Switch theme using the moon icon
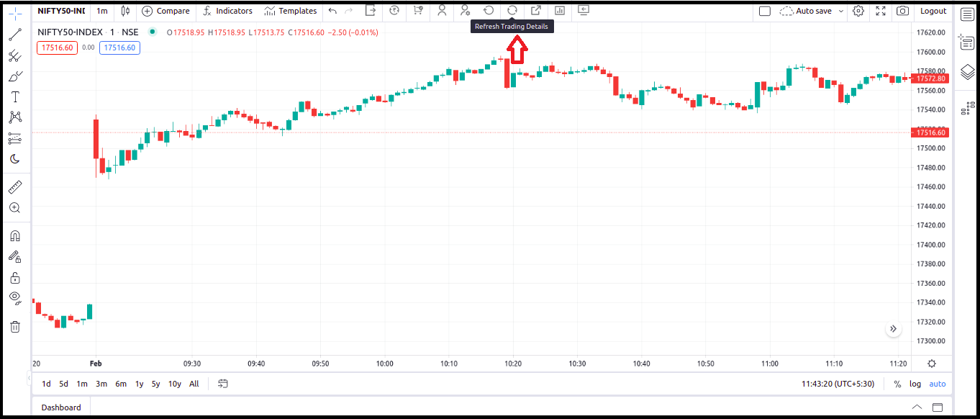This screenshot has height=419, width=980. (14, 159)
